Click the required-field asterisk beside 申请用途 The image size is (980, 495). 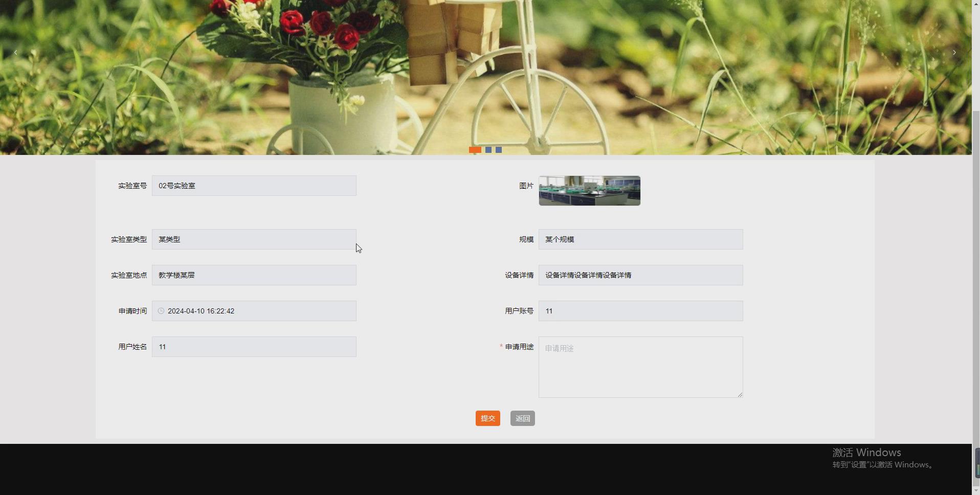(500, 347)
